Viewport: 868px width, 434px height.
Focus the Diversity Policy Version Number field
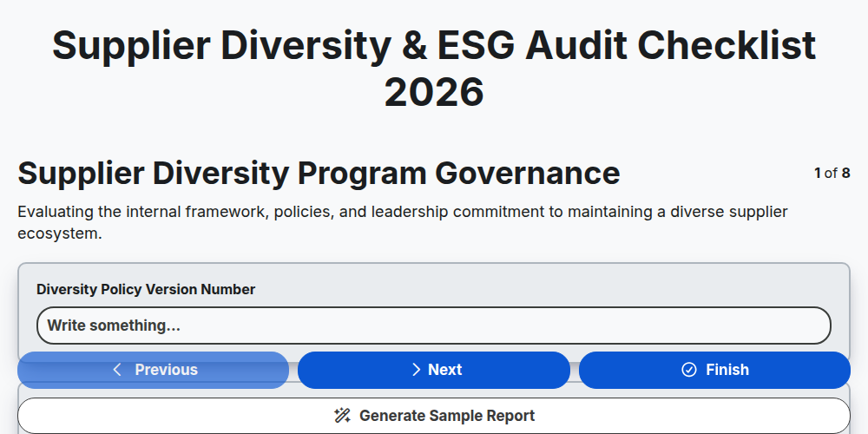coord(434,325)
